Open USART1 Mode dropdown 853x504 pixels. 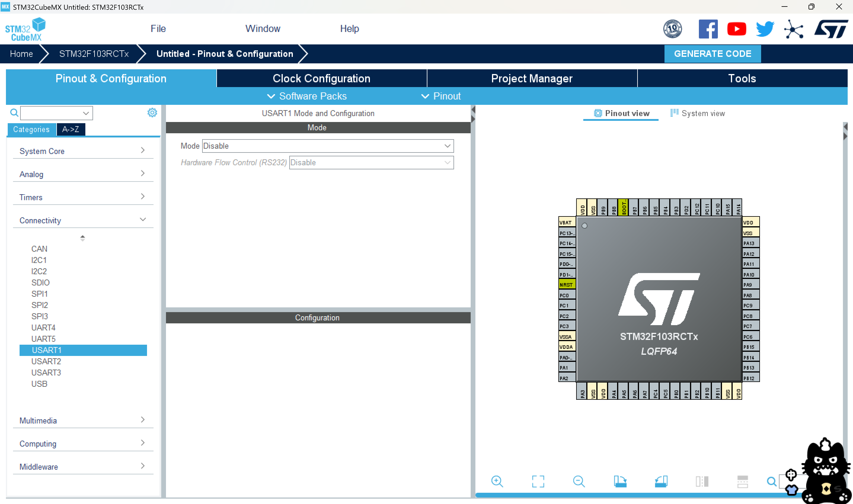tap(328, 146)
